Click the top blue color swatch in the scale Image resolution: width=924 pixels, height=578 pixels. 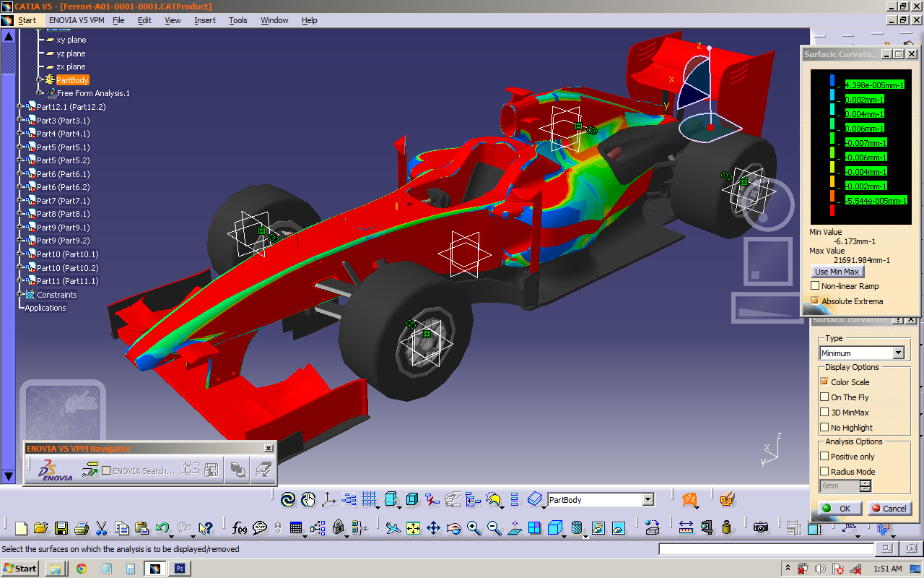click(x=832, y=81)
